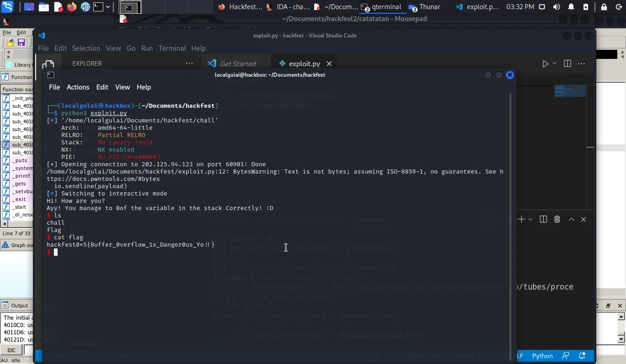Split the VS Code terminal panel
The width and height of the screenshot is (626, 364).
click(543, 220)
